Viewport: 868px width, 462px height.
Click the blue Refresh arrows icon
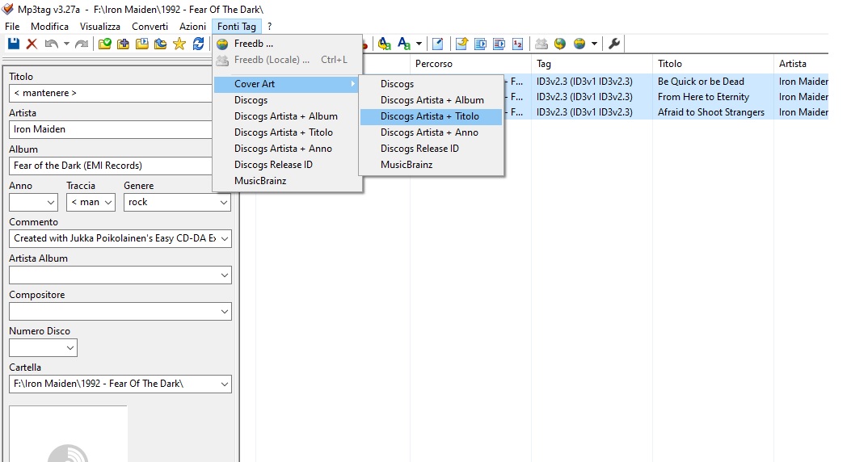pos(198,44)
